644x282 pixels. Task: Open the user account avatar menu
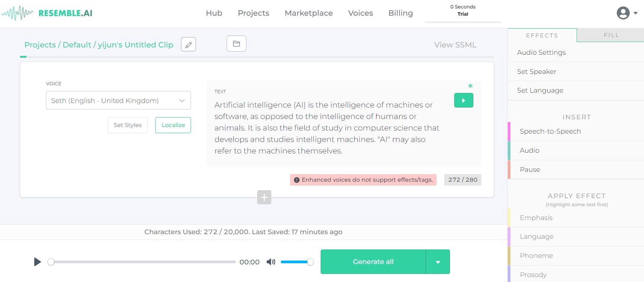coord(623,13)
